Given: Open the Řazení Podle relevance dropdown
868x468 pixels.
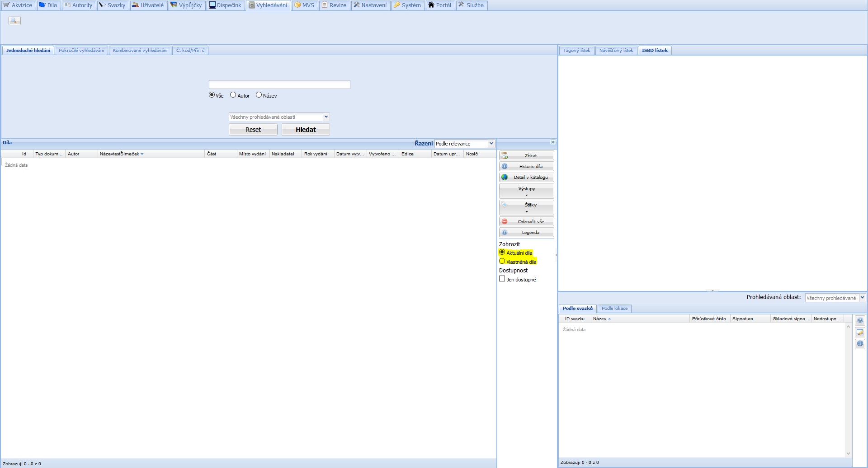Looking at the screenshot, I should pyautogui.click(x=491, y=144).
